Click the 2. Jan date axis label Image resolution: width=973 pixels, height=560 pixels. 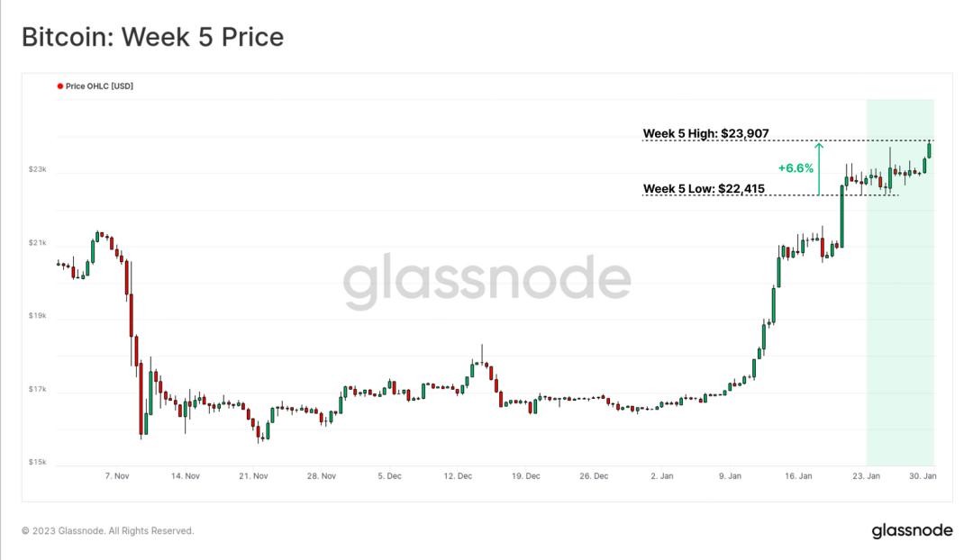(x=662, y=475)
